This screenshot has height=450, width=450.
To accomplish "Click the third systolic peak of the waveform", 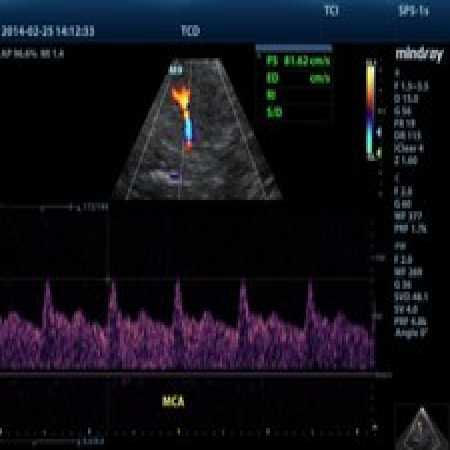I will coord(178,279).
